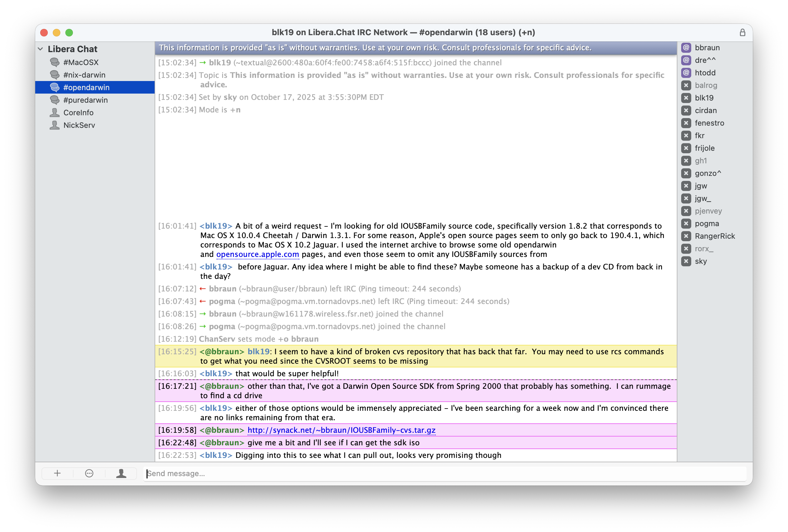Click the lock icon in the title bar
The width and height of the screenshot is (788, 532).
coord(742,33)
